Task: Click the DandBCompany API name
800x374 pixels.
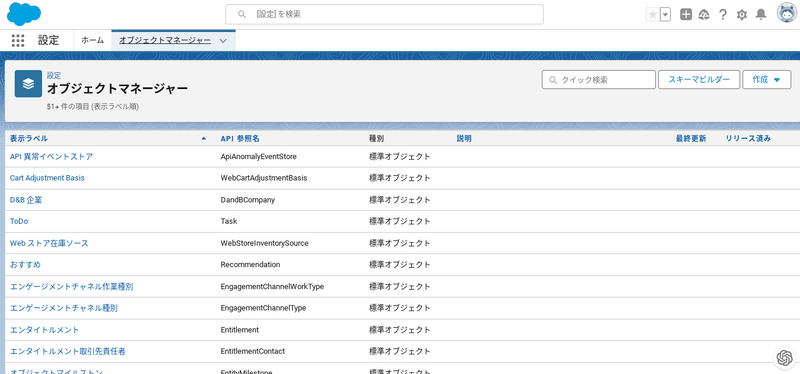Action: 247,200
